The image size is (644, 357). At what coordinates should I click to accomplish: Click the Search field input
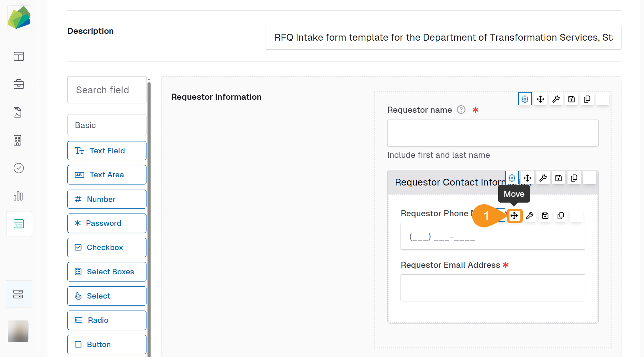[107, 90]
